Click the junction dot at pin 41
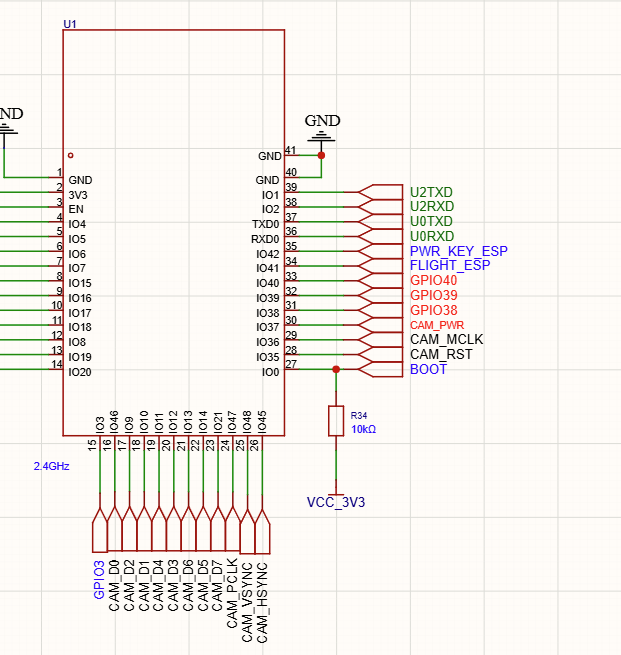621x655 pixels. tap(321, 155)
